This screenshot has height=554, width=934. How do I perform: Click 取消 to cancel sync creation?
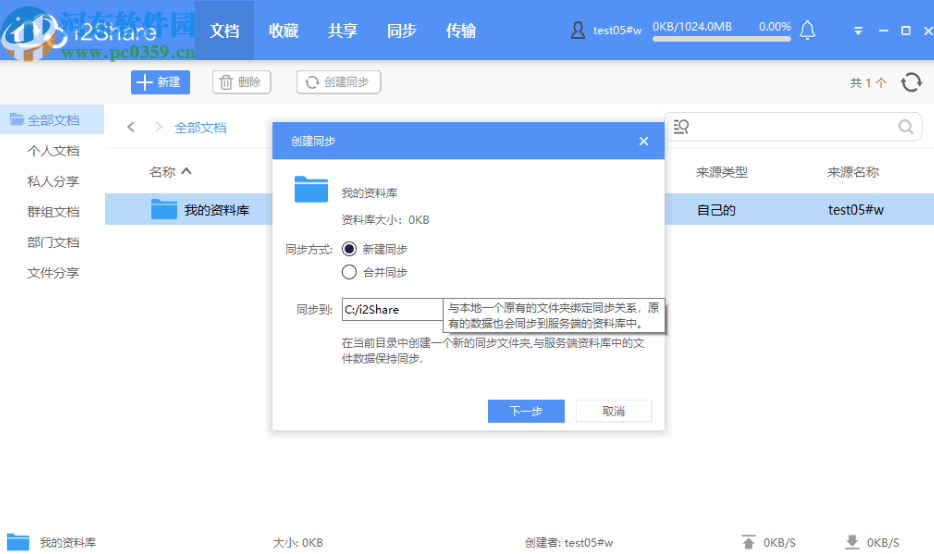614,411
